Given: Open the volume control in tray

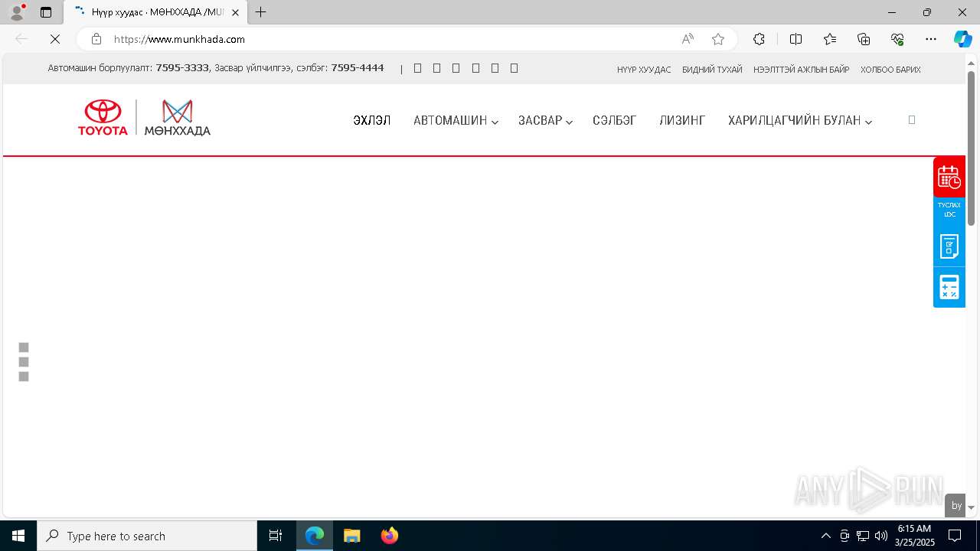Looking at the screenshot, I should pos(881,536).
